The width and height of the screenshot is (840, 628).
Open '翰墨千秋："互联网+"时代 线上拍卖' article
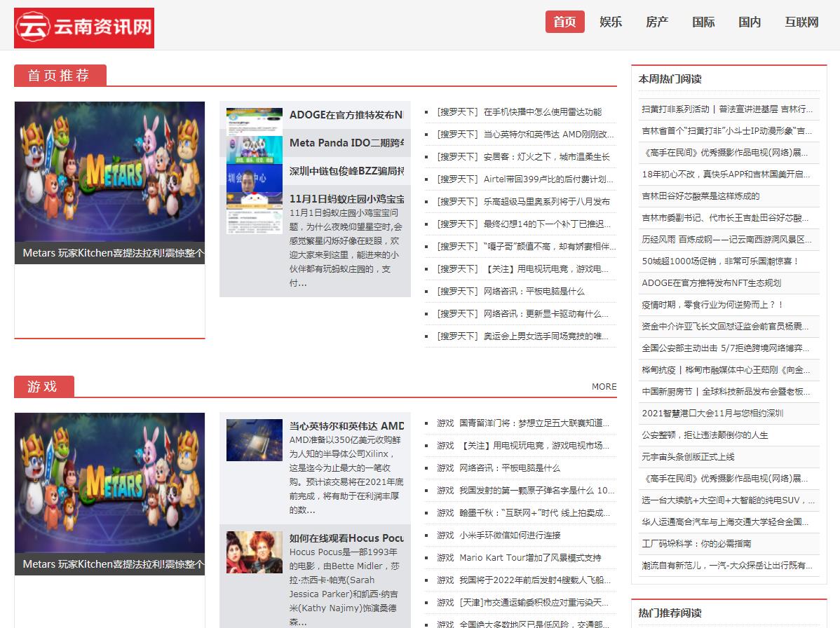point(535,513)
